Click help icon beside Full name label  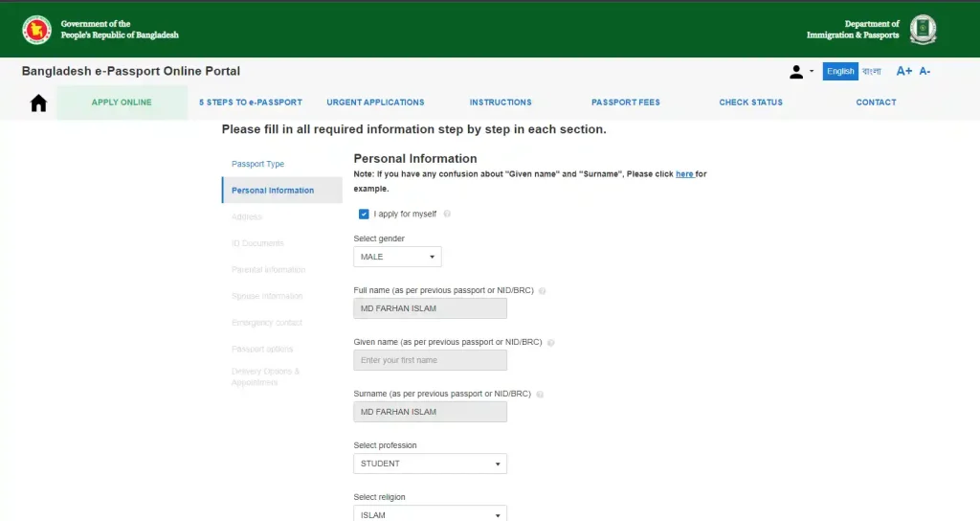click(543, 290)
